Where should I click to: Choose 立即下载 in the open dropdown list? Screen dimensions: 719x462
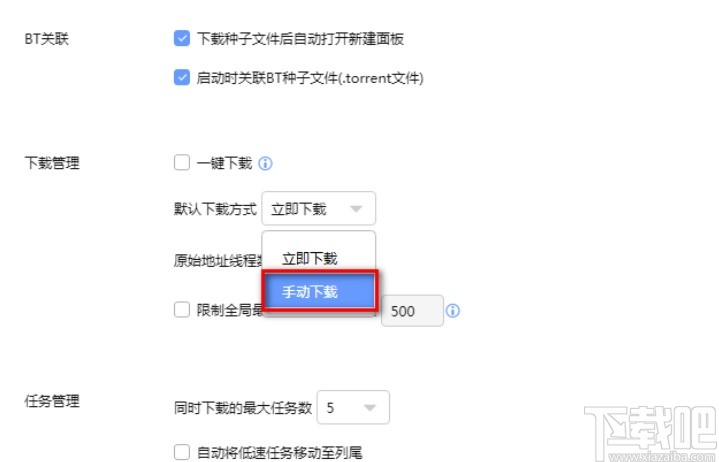(x=310, y=258)
